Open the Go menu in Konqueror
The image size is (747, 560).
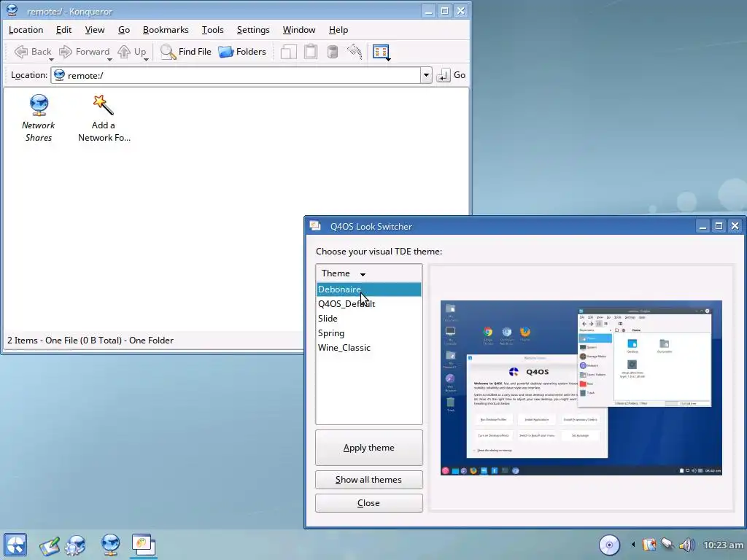click(124, 29)
